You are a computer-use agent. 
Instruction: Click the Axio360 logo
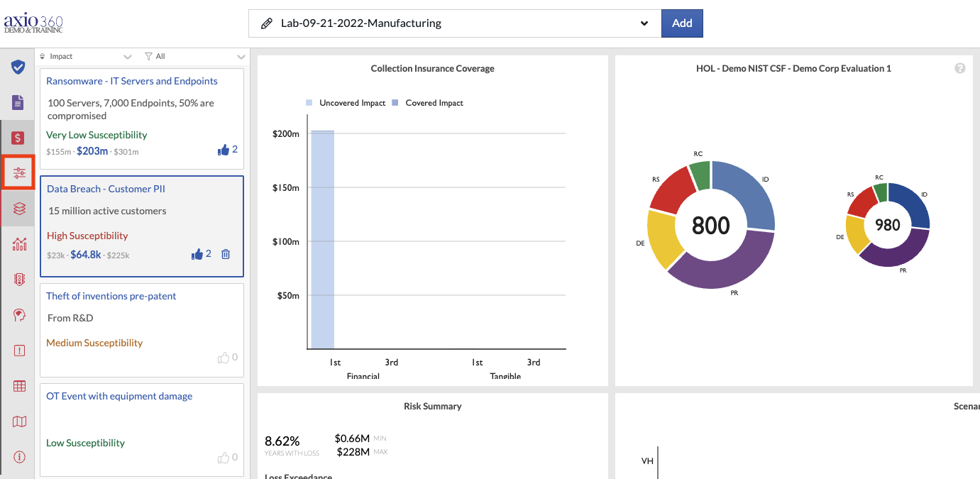click(x=33, y=23)
